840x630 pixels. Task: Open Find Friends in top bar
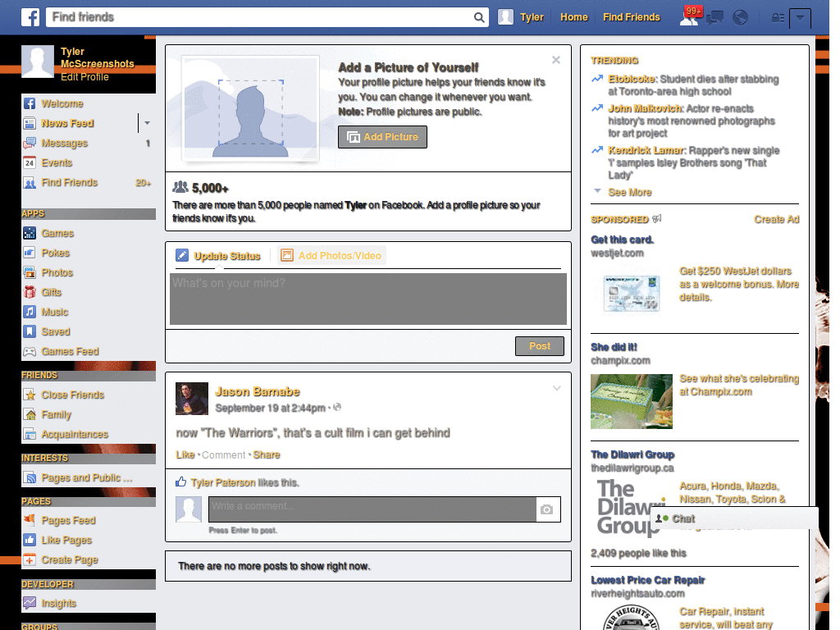pos(631,17)
